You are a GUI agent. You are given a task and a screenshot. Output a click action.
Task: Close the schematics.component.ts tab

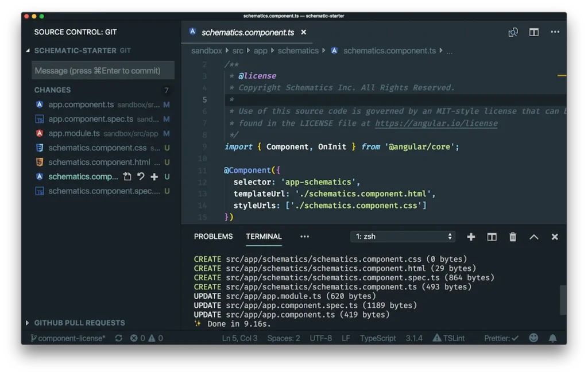303,32
